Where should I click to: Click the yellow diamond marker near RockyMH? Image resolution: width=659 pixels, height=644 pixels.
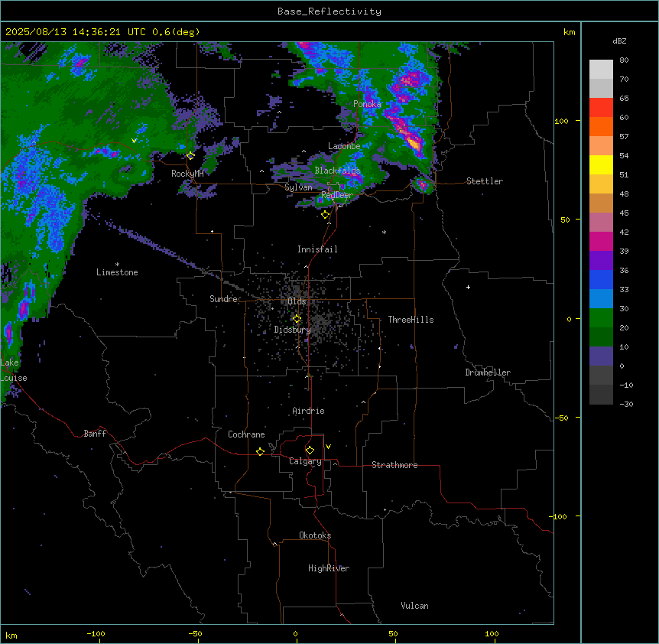(x=190, y=156)
